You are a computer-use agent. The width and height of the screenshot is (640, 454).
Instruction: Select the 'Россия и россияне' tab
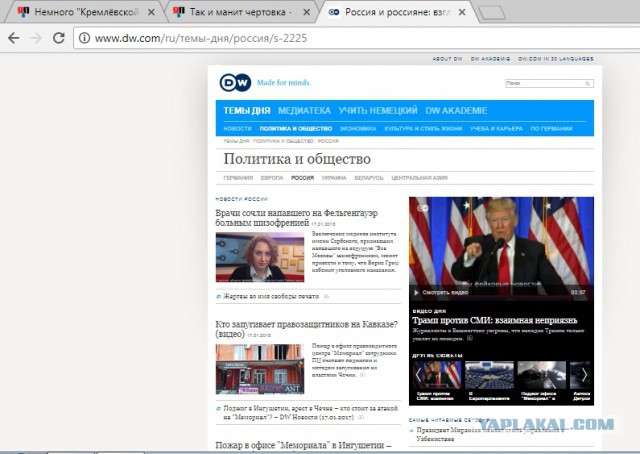point(397,12)
